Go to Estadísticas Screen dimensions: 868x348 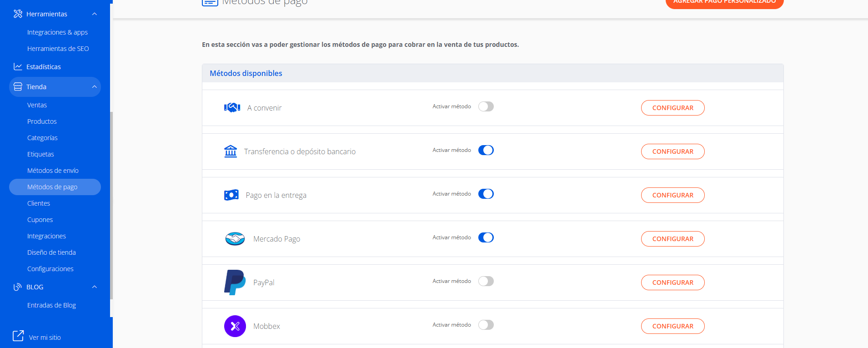pyautogui.click(x=44, y=67)
